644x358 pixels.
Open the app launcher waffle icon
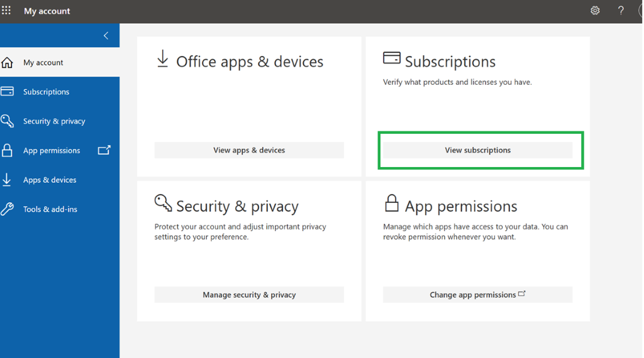[6, 10]
